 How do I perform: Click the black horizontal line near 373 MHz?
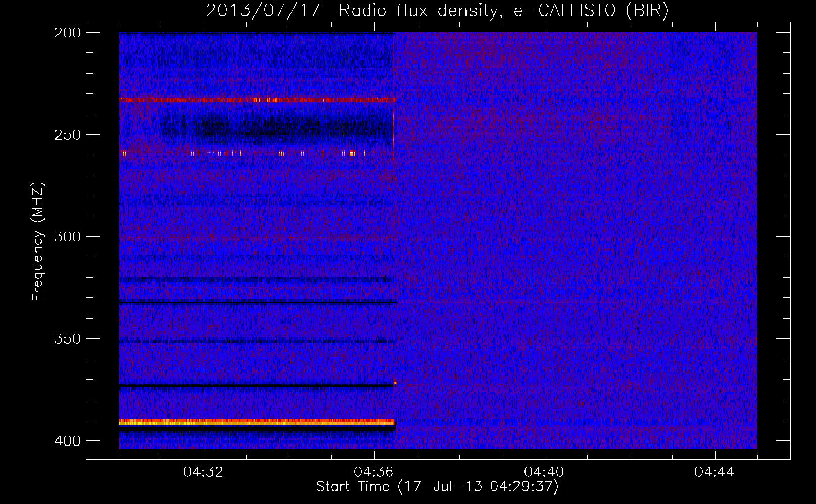[256, 385]
